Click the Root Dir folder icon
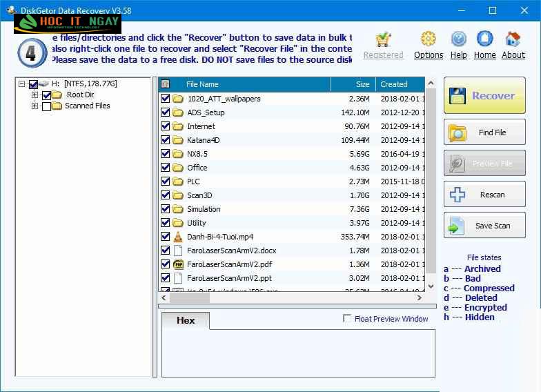Viewport: 541px width, 392px height. point(57,95)
